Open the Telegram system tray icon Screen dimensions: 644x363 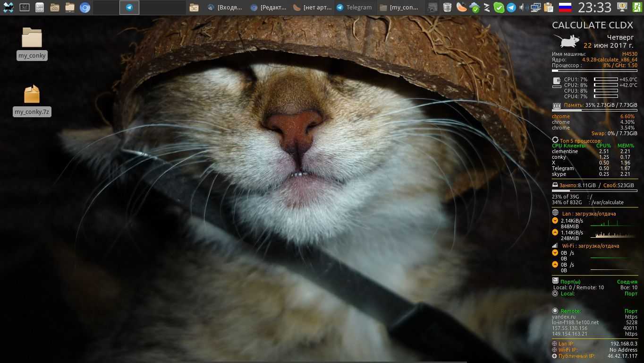tap(511, 7)
